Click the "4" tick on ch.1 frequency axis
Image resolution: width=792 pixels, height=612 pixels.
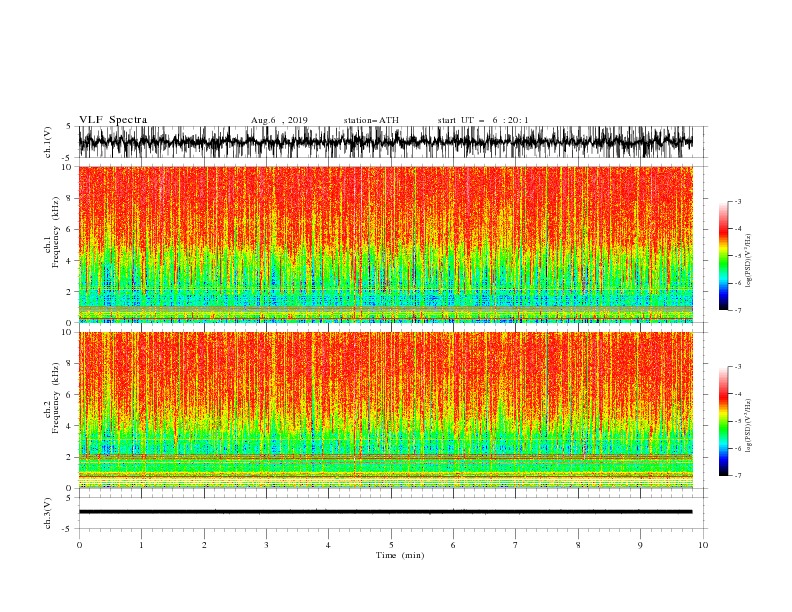point(70,261)
